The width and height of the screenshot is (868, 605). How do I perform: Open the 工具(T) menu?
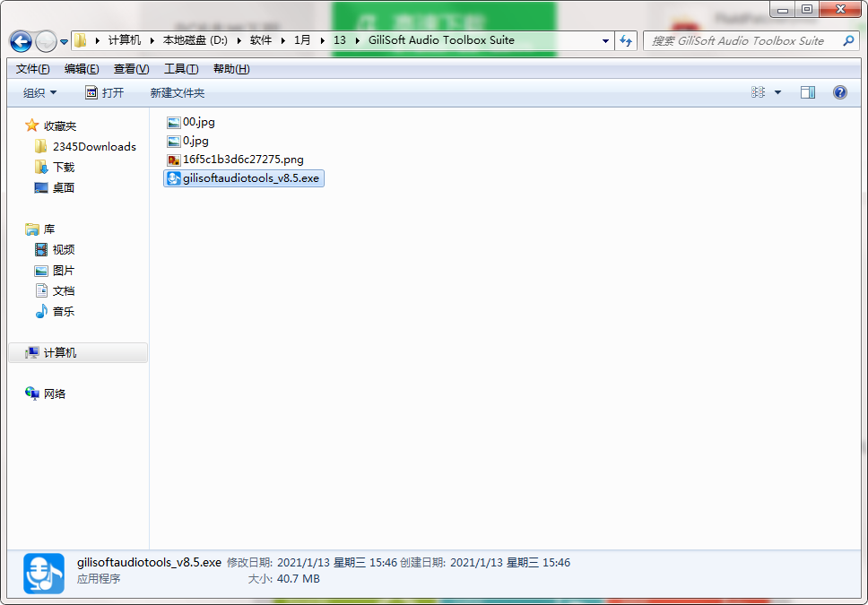pyautogui.click(x=181, y=69)
